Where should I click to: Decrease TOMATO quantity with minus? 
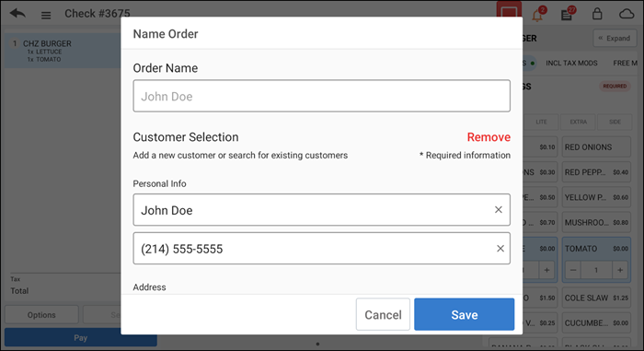click(573, 270)
